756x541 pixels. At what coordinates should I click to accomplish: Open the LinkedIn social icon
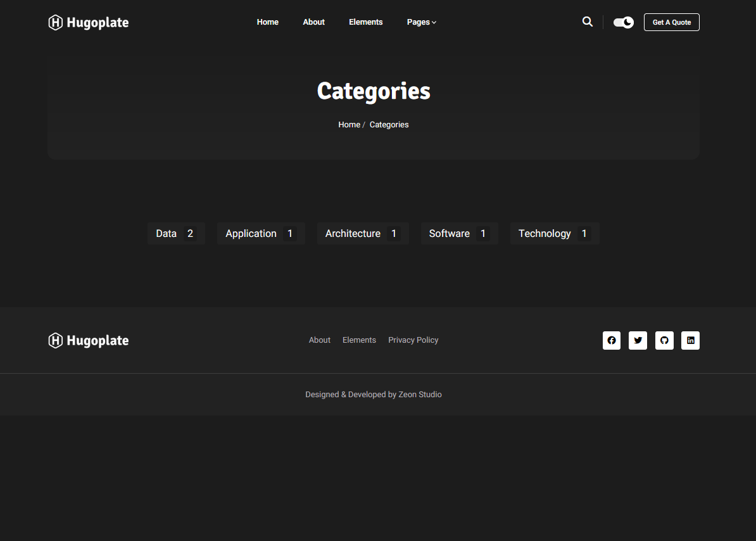(x=690, y=340)
